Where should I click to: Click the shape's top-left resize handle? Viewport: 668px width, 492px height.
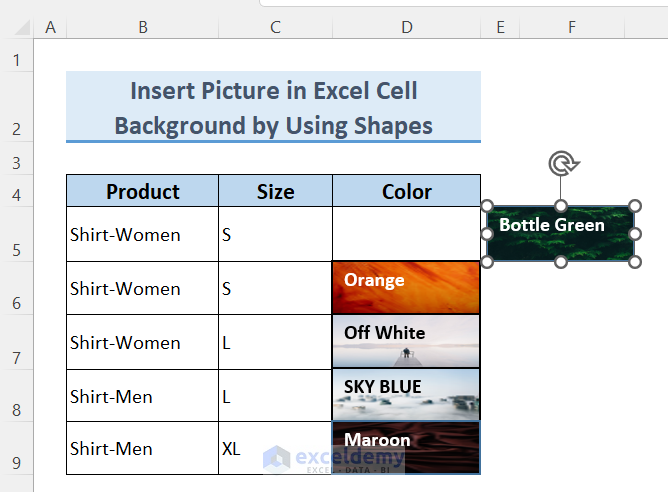488,206
